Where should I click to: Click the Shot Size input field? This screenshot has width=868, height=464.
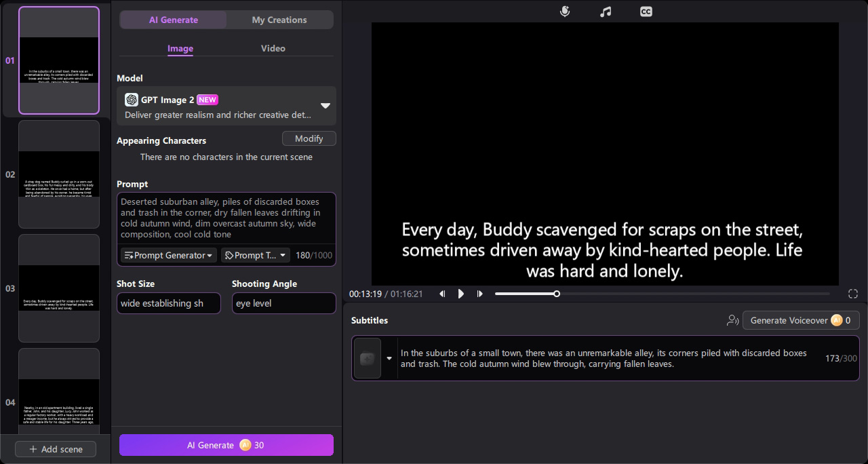tap(169, 303)
